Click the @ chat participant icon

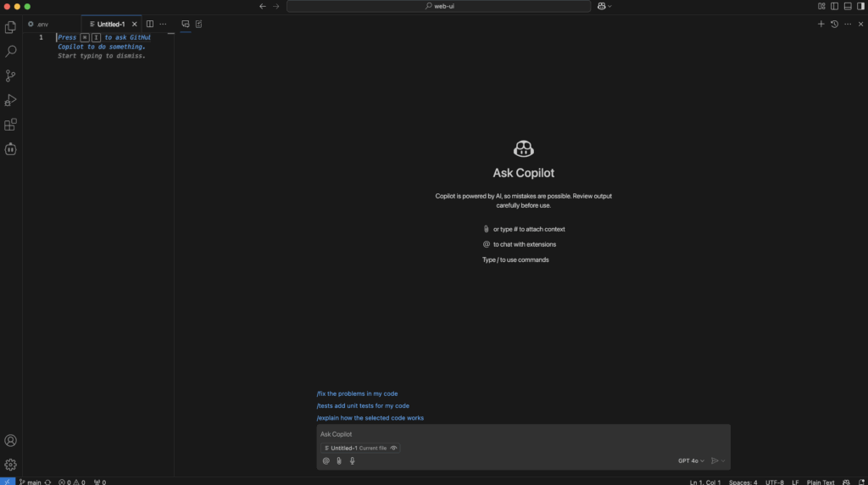point(326,460)
